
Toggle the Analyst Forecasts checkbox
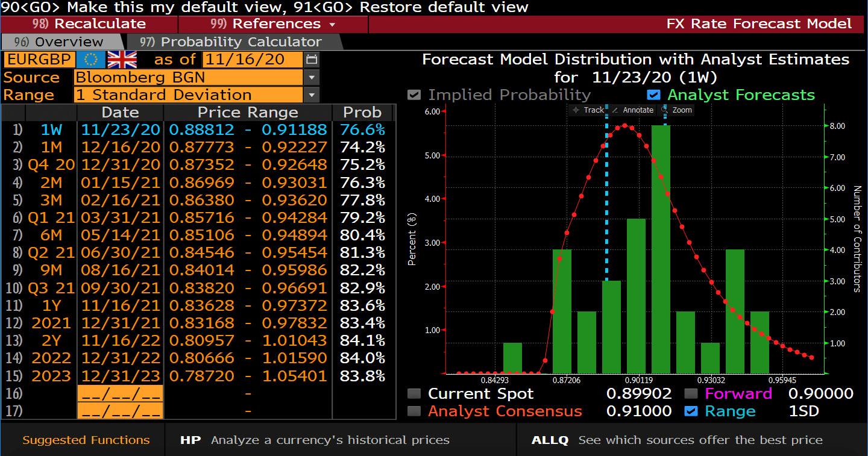point(653,95)
